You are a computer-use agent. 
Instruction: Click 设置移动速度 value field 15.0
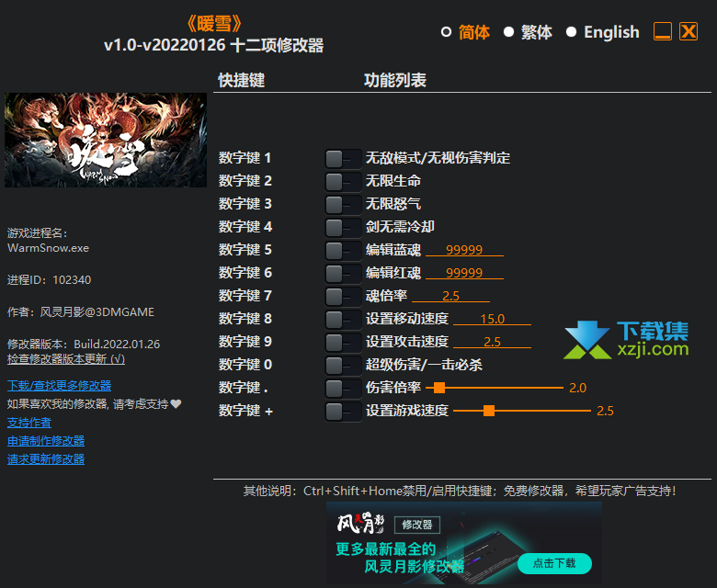coord(492,319)
